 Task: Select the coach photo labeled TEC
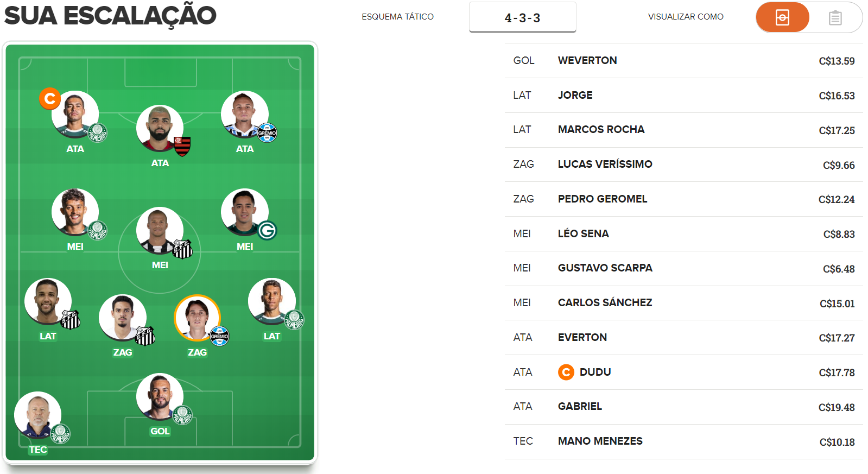37,415
